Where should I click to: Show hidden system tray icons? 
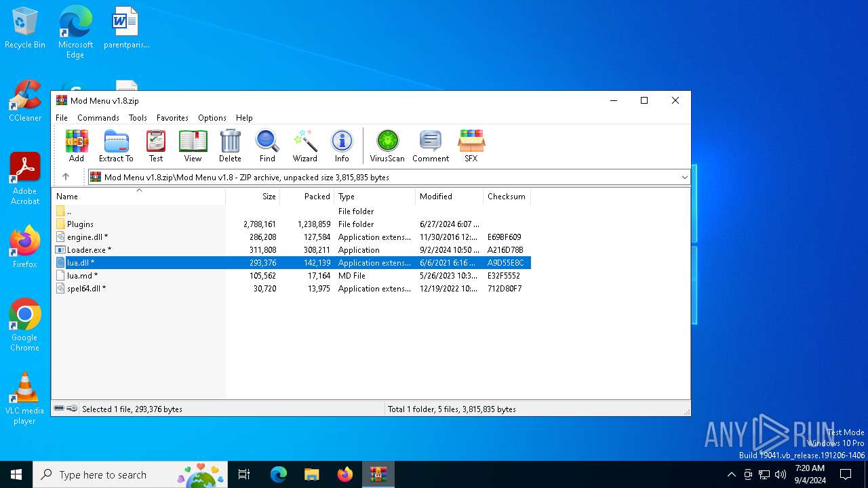coord(731,474)
